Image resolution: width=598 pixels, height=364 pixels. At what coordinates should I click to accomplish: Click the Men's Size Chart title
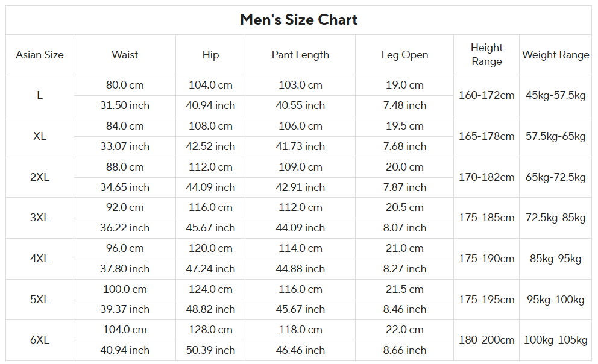[298, 20]
